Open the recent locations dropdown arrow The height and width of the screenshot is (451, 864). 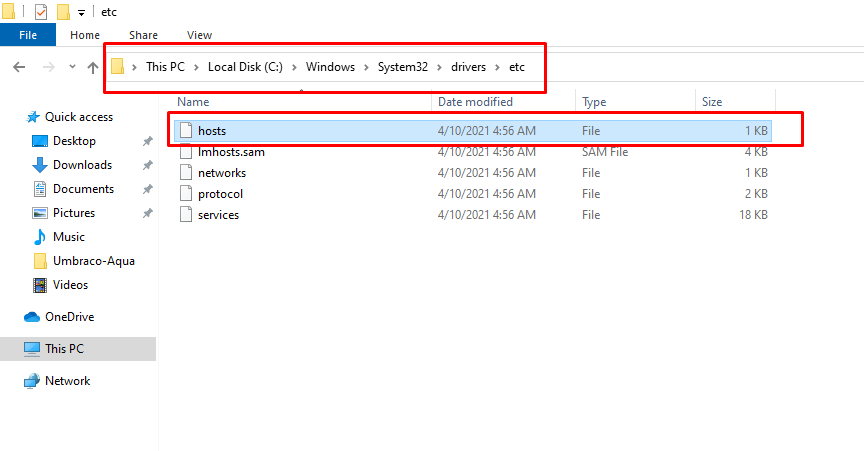(x=72, y=67)
